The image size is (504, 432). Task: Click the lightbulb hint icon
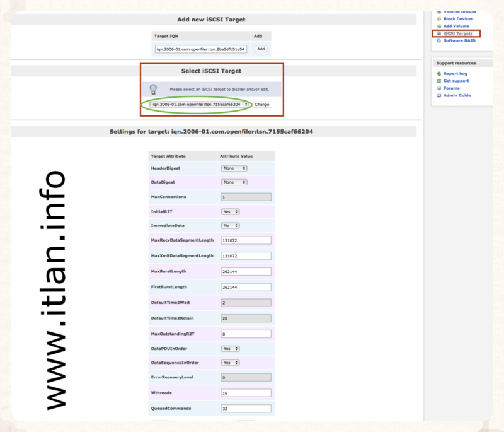(154, 90)
